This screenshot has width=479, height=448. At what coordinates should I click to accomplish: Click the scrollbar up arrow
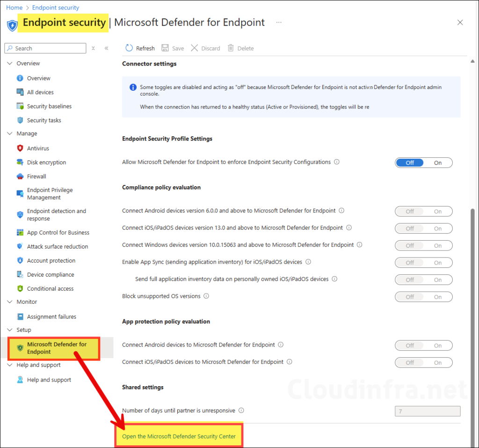[472, 61]
